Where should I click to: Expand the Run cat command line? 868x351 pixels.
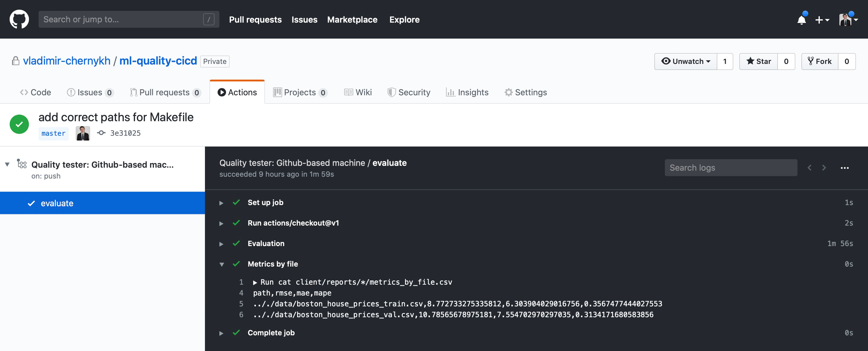click(255, 283)
